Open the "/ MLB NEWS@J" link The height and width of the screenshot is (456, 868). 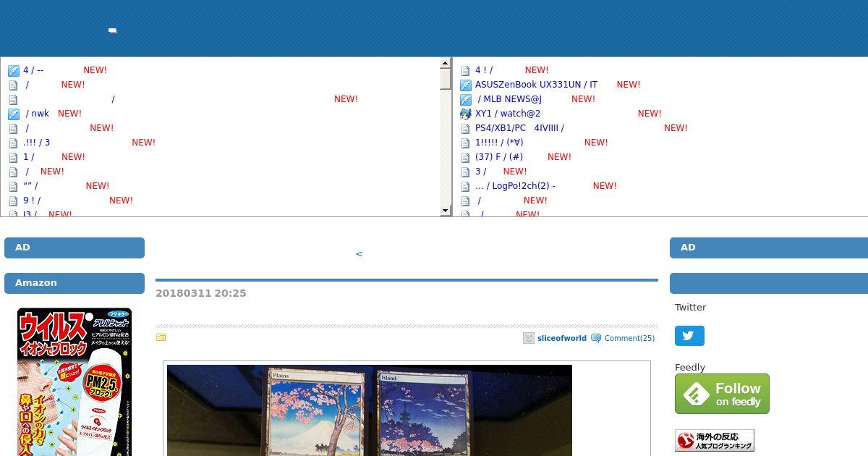pyautogui.click(x=509, y=99)
